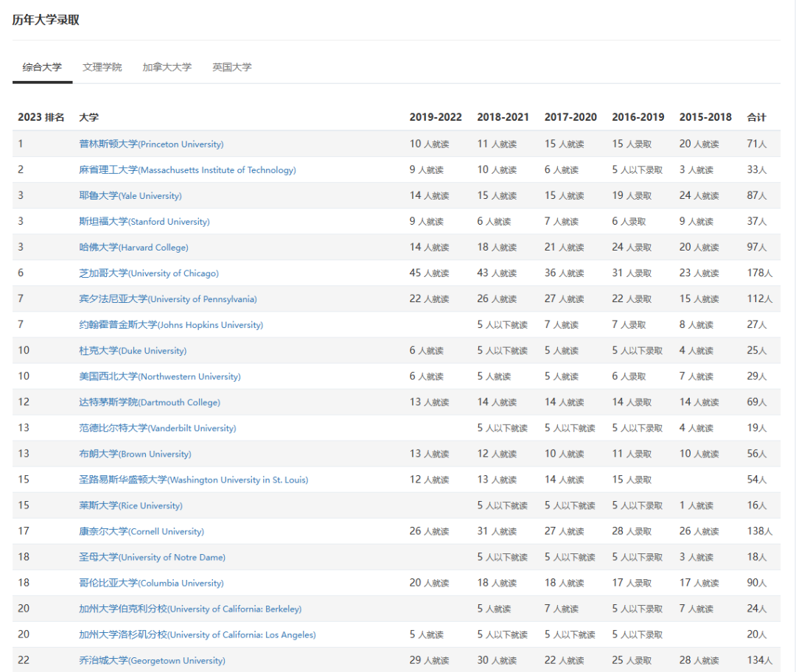Open the Dartmouth College link
Viewport: 796px width, 672px height.
pos(150,402)
